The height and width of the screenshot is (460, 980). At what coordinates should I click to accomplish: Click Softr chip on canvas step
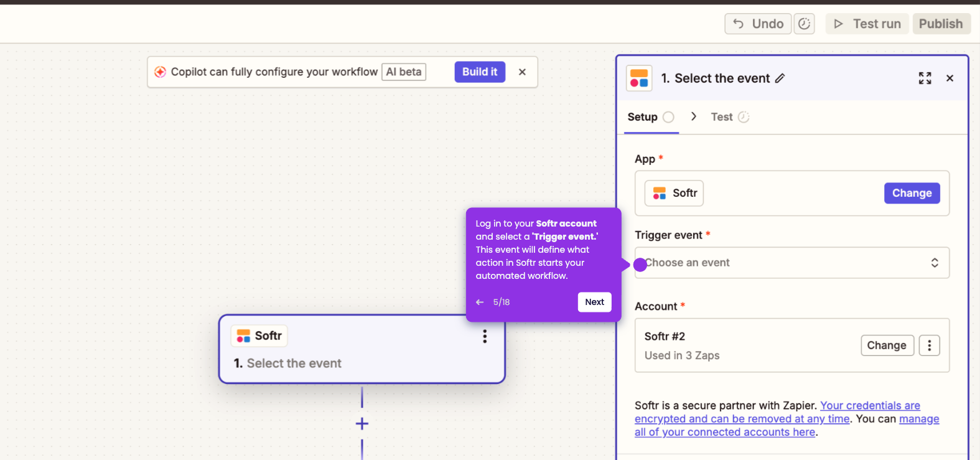click(259, 336)
